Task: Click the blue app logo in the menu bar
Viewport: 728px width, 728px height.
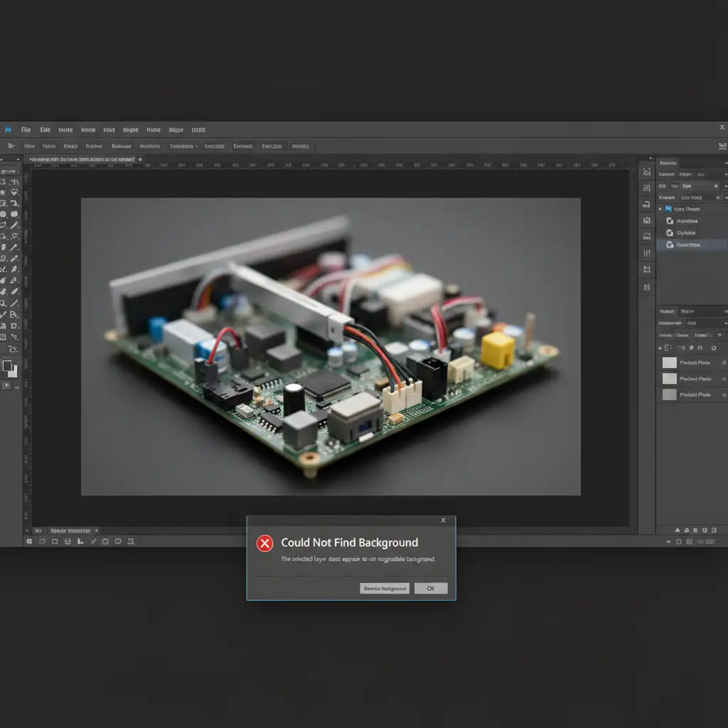Action: coord(8,130)
